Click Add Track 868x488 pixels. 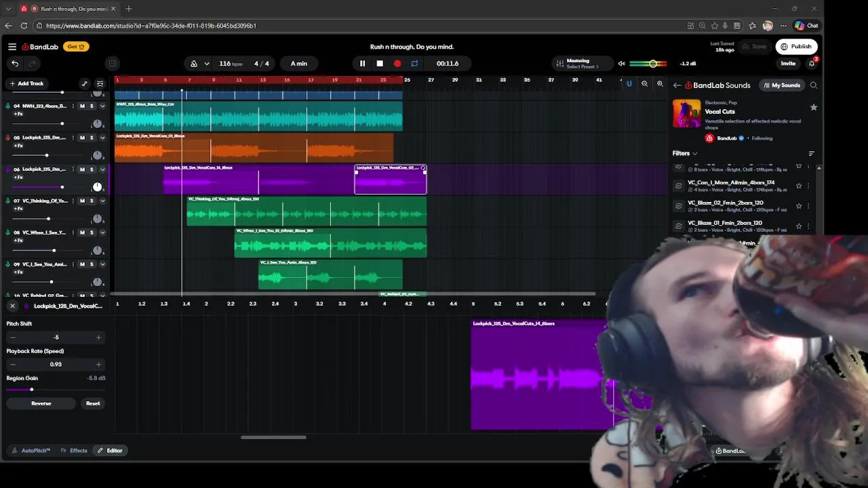click(x=26, y=83)
